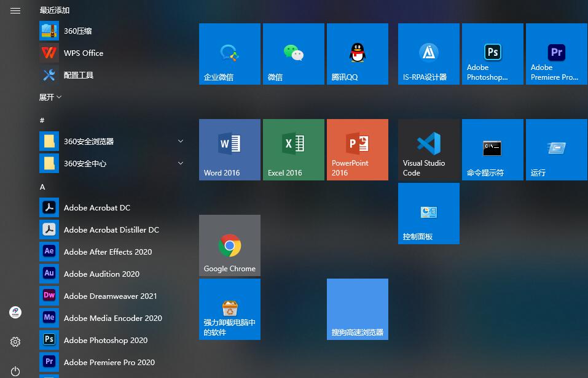Open the 控制面板 tile
Image resolution: width=588 pixels, height=378 pixels.
[429, 214]
